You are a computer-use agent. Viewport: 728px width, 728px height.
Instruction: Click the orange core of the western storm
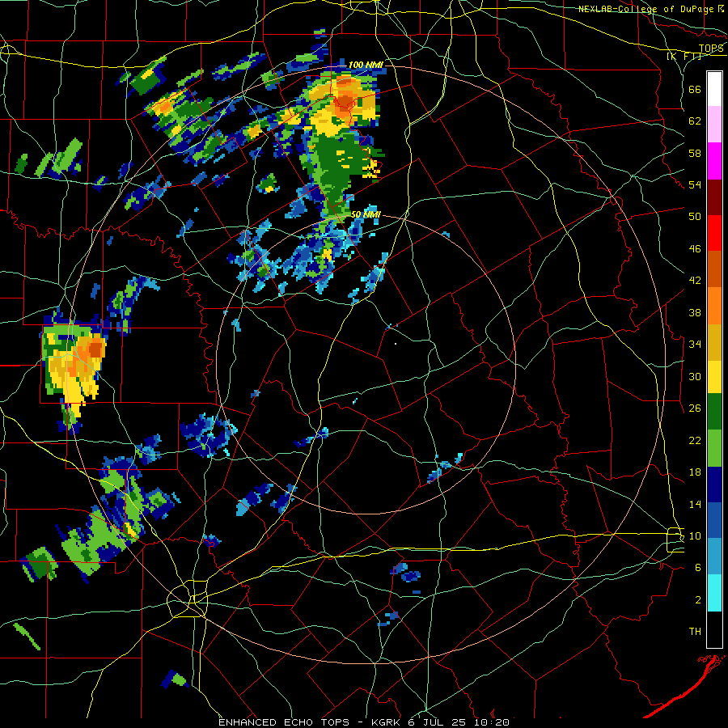pos(95,348)
